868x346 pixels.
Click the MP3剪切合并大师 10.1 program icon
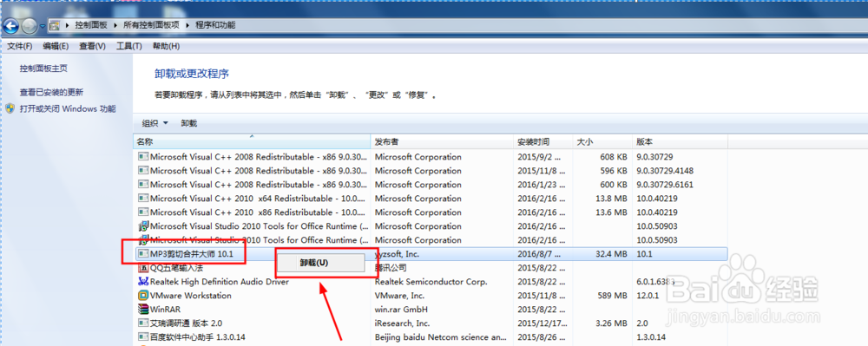coord(143,254)
